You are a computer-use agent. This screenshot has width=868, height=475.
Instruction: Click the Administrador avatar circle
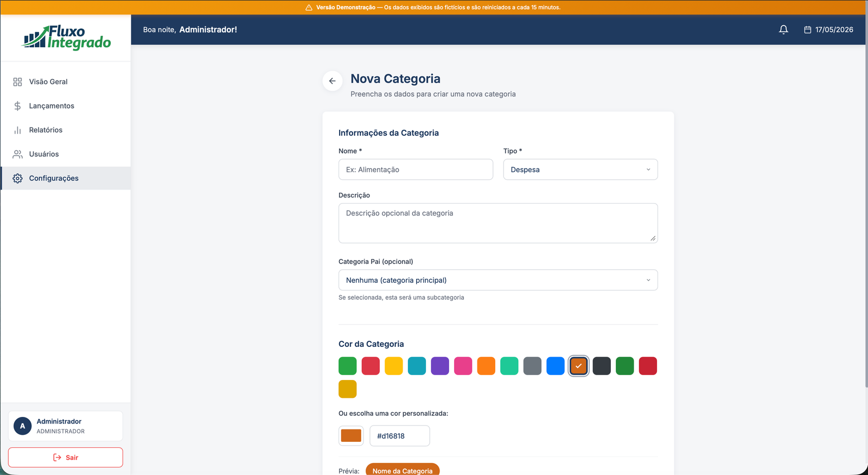pyautogui.click(x=22, y=426)
